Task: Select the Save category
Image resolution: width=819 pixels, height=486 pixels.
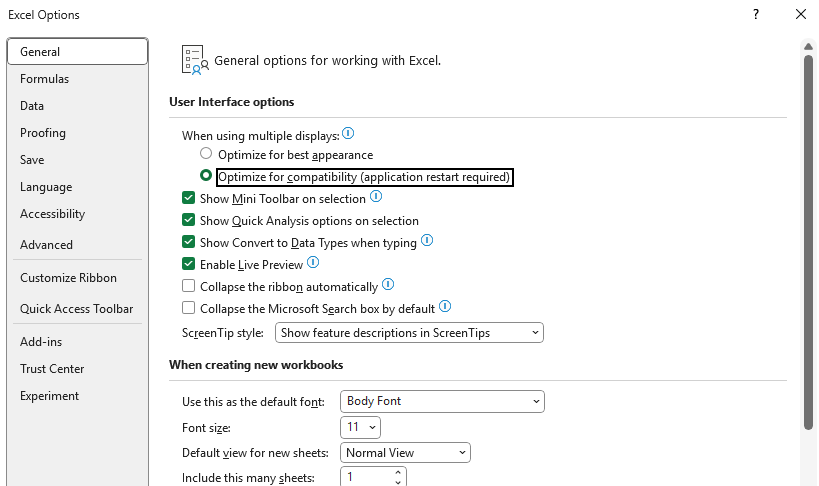Action: pyautogui.click(x=77, y=160)
